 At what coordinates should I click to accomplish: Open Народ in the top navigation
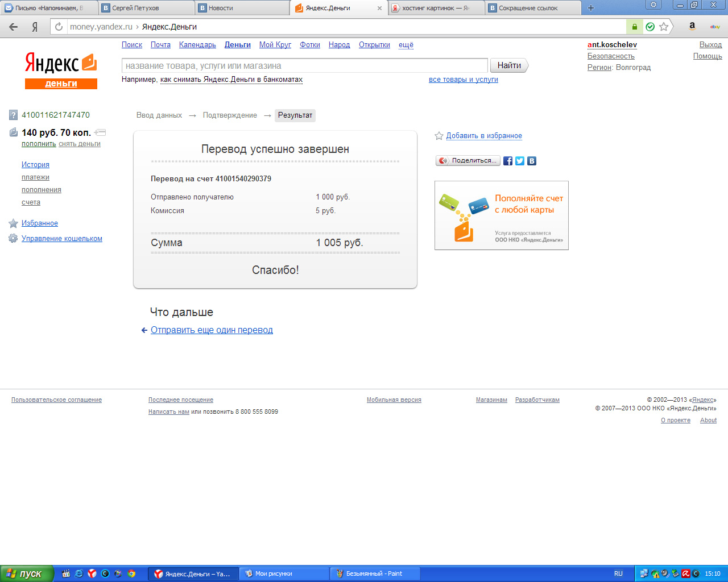(x=340, y=45)
